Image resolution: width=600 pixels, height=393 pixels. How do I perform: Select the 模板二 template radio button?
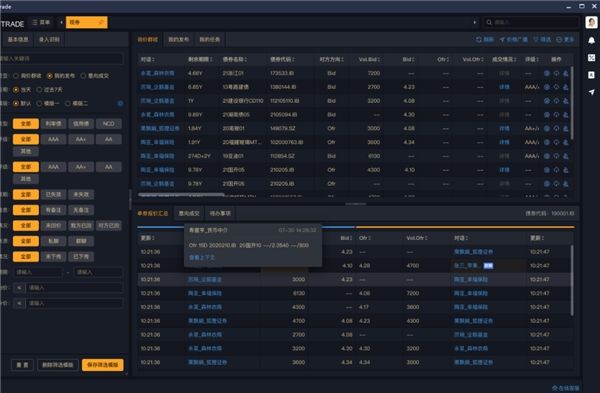pyautogui.click(x=68, y=103)
